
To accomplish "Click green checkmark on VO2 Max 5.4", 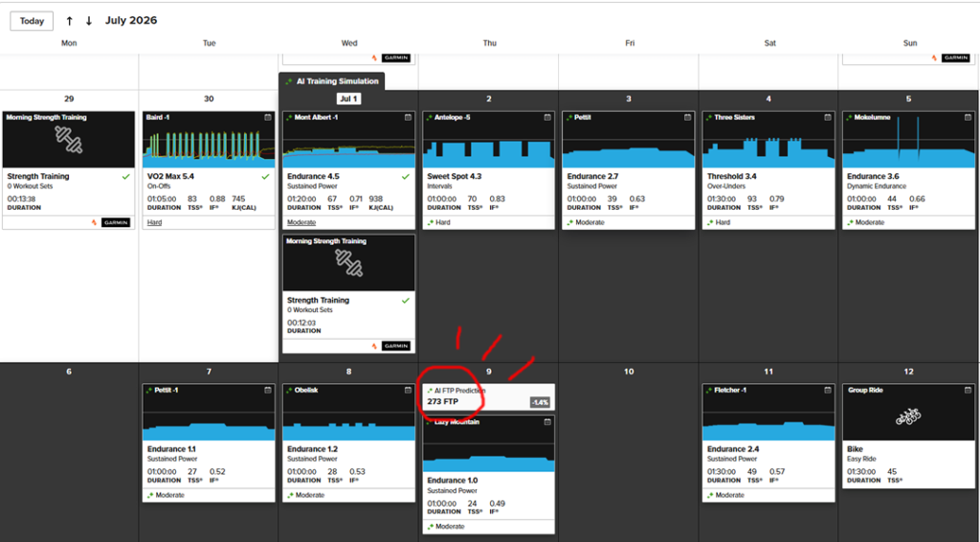I will 266,177.
